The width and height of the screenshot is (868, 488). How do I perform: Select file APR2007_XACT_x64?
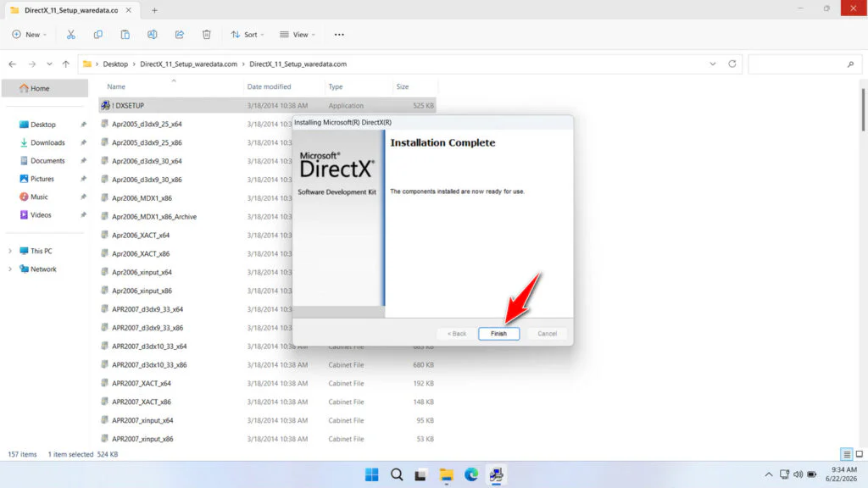(x=142, y=384)
